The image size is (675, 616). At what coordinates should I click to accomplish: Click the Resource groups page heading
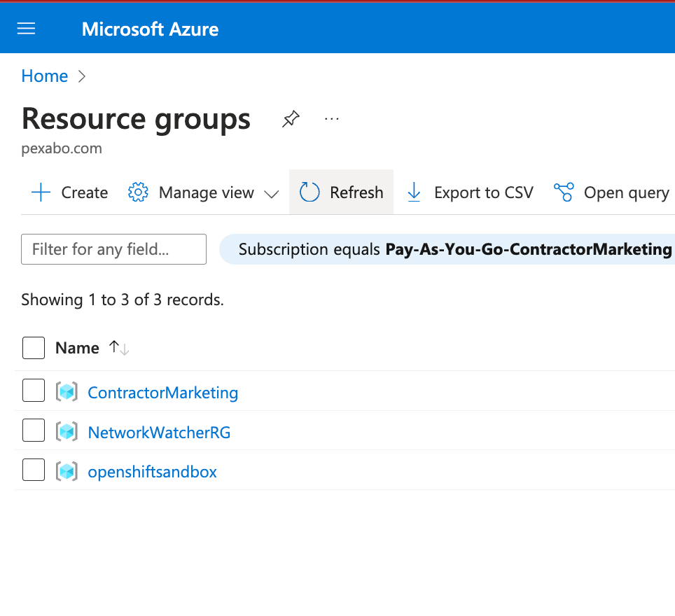[136, 119]
